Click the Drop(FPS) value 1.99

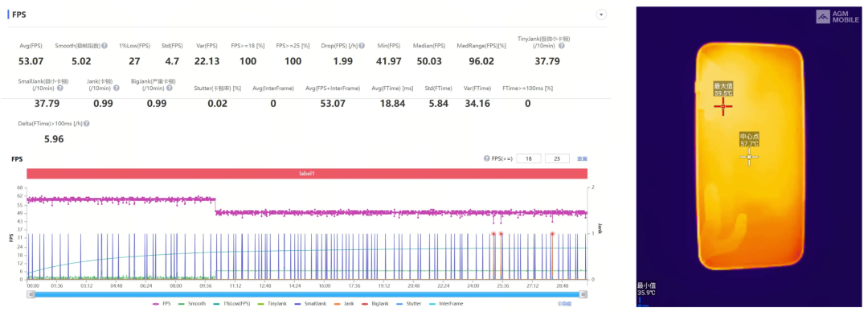[x=343, y=61]
